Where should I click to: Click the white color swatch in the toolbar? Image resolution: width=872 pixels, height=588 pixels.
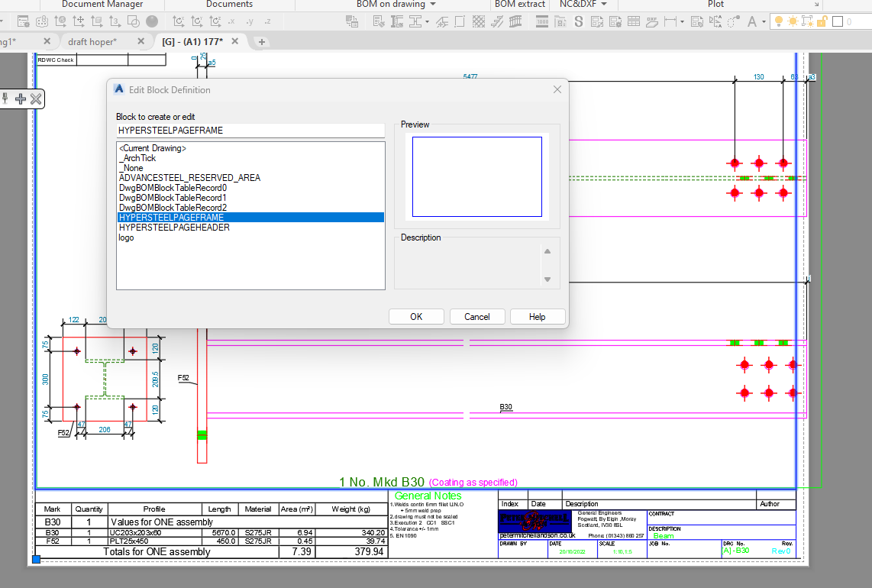point(838,21)
